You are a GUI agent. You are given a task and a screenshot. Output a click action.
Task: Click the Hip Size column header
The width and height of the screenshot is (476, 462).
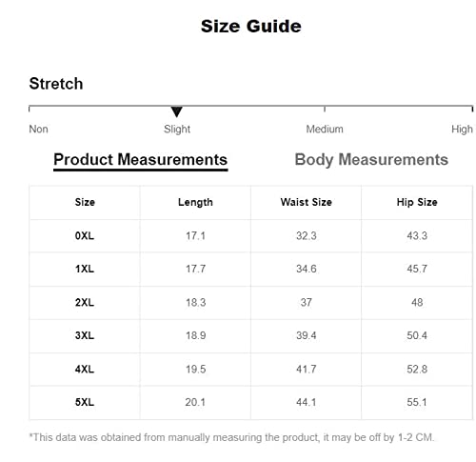(x=417, y=202)
